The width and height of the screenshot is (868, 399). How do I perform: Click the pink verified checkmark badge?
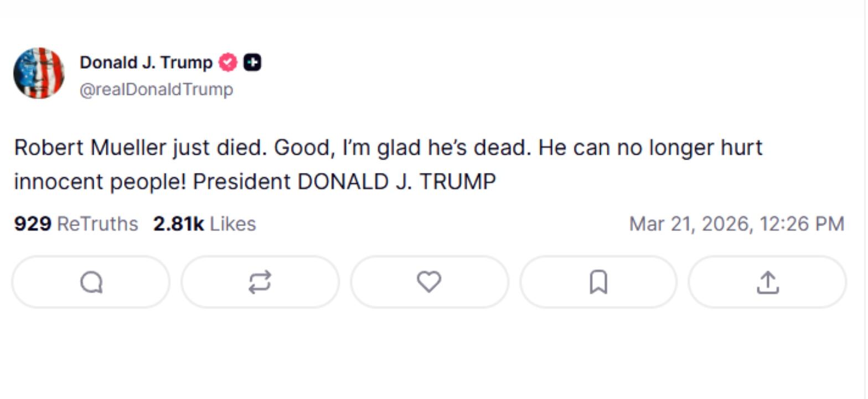tap(228, 62)
